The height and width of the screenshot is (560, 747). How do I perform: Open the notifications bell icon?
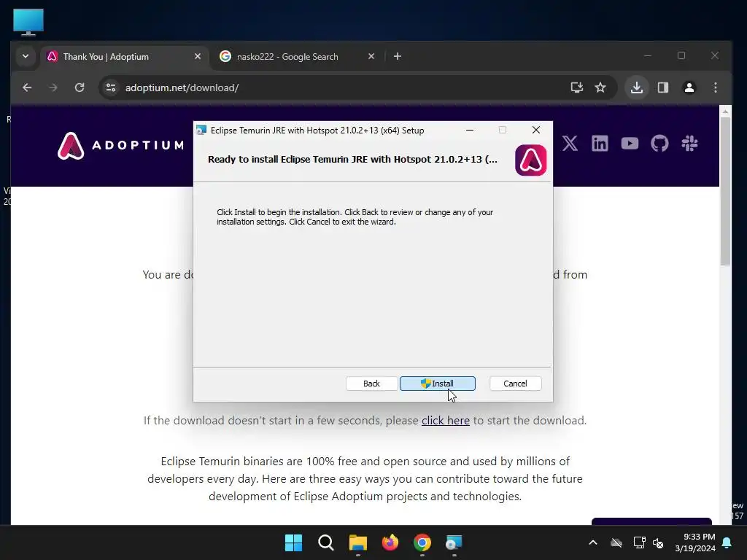(x=727, y=542)
